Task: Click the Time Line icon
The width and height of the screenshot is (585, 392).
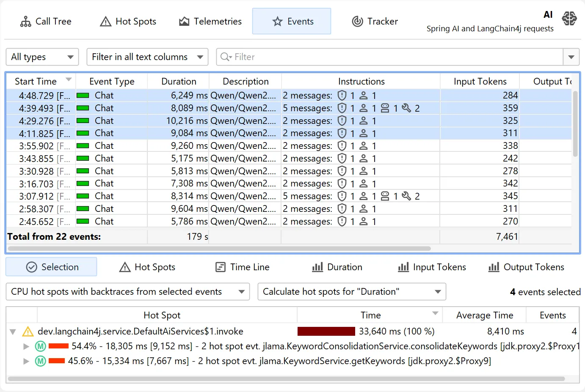Action: [x=221, y=267]
